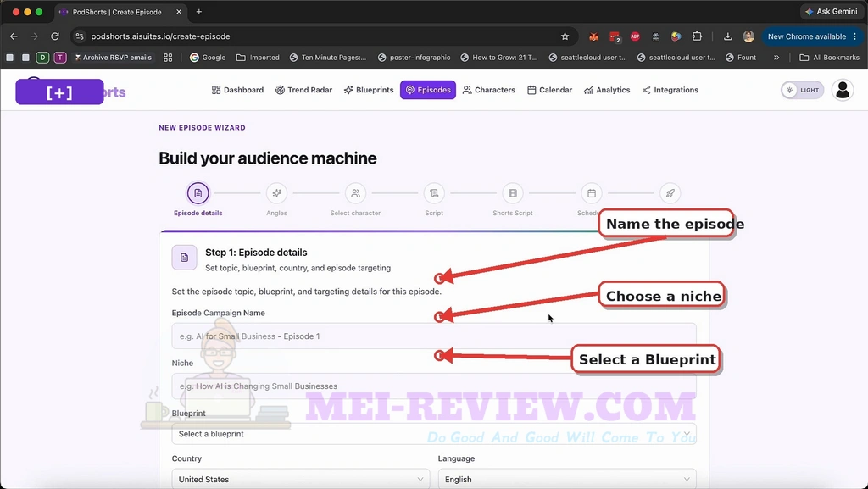Click the orange fox extension icon
868x489 pixels.
pyautogui.click(x=593, y=36)
